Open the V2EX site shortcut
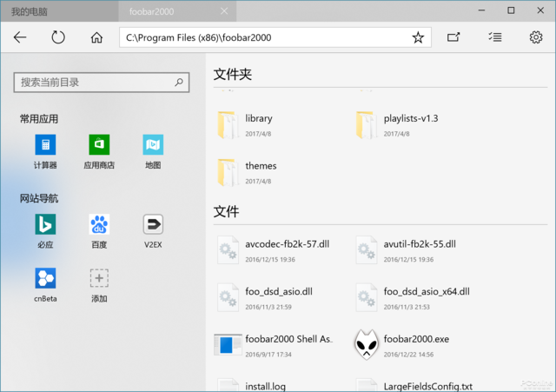This screenshot has height=392, width=556. pos(153,224)
